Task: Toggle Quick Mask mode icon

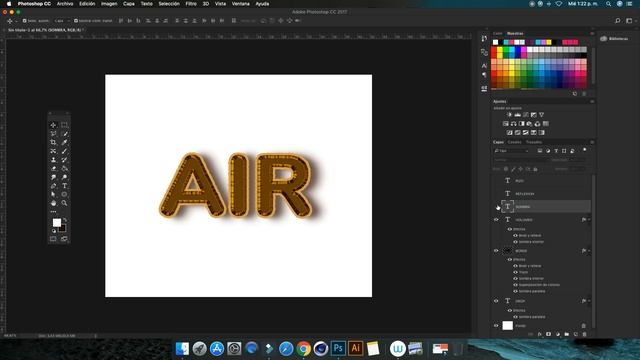Action: [x=53, y=239]
